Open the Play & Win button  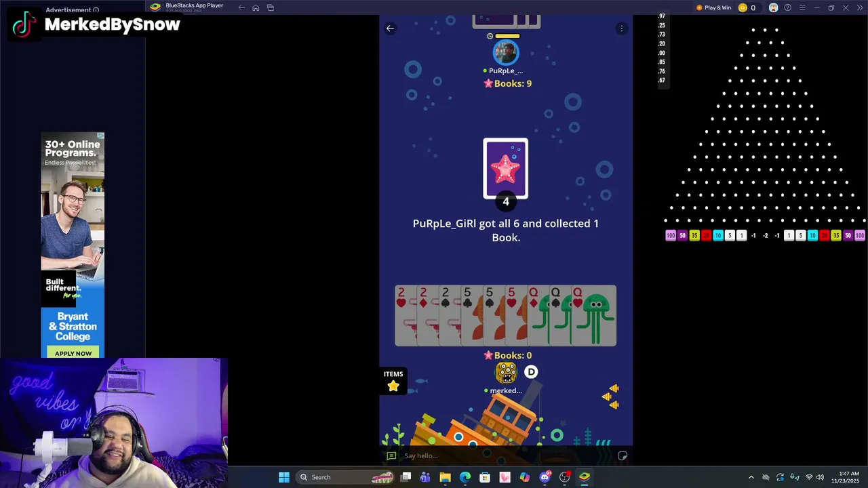[713, 7]
